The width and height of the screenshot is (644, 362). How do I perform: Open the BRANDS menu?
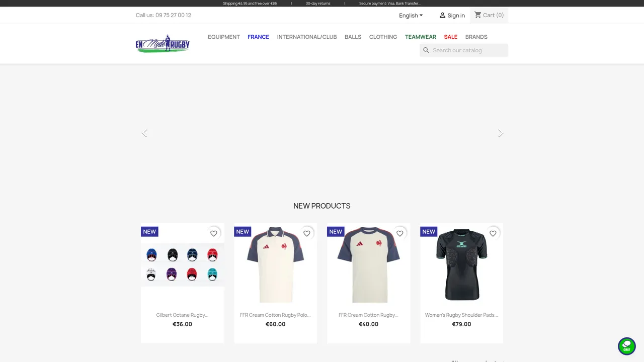tap(476, 37)
